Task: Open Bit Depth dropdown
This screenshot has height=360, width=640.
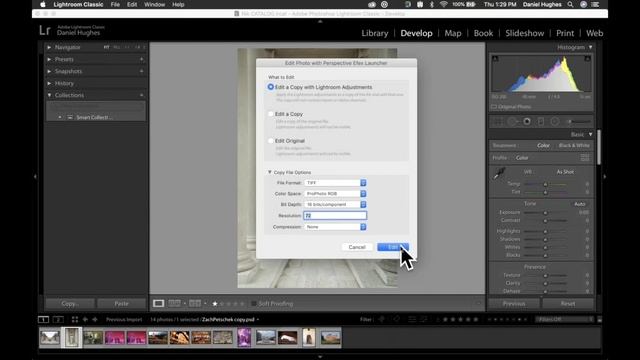Action: click(x=335, y=204)
